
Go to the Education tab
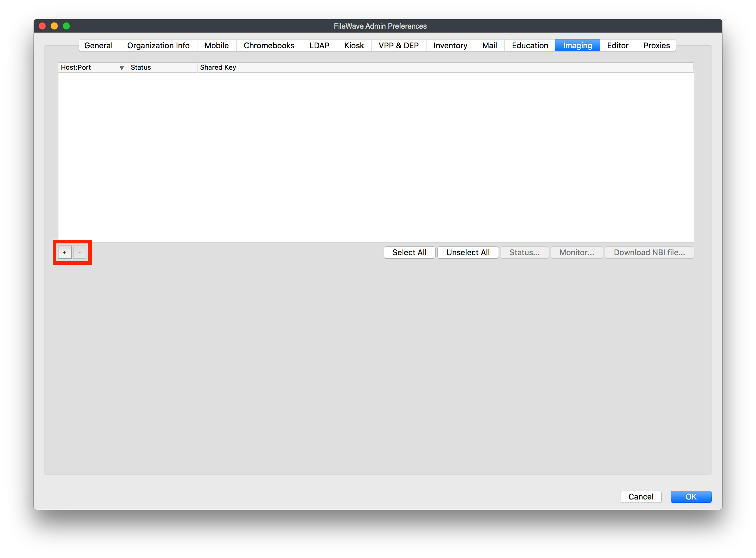pos(530,46)
